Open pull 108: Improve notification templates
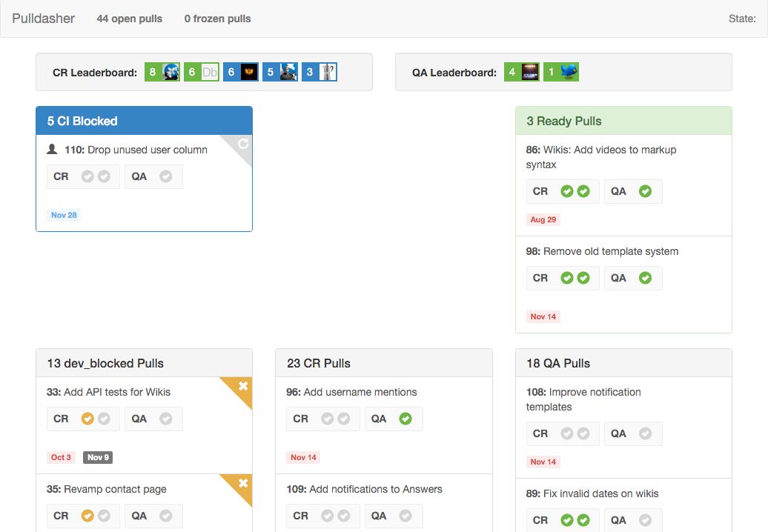The image size is (768, 532). [x=583, y=399]
